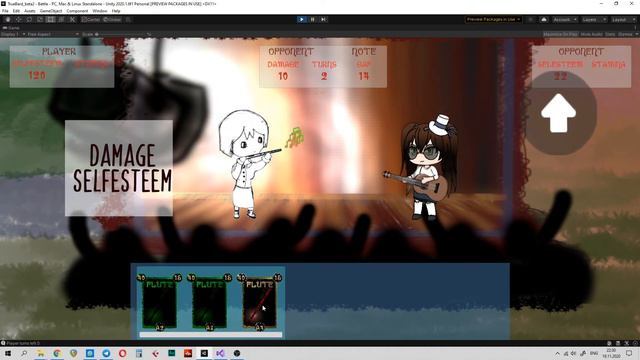Screen dimensions: 640x360
Task: Open Preview Packages in Use dropdown
Action: (493, 19)
